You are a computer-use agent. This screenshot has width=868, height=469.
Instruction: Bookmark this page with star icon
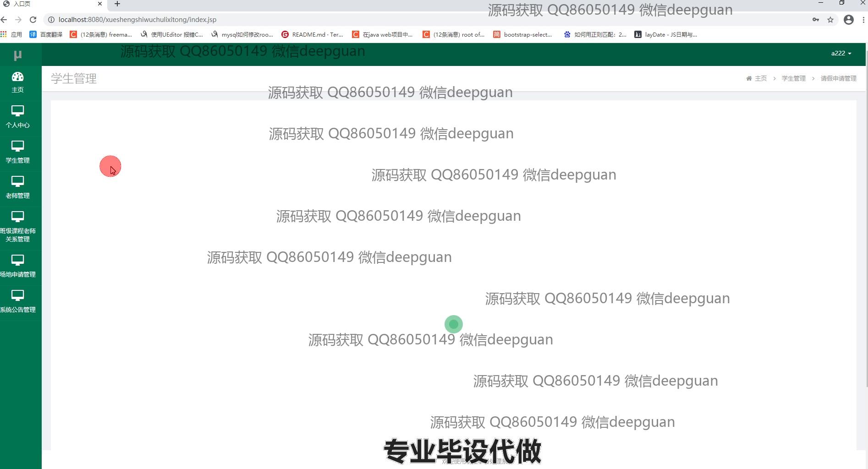coord(830,20)
